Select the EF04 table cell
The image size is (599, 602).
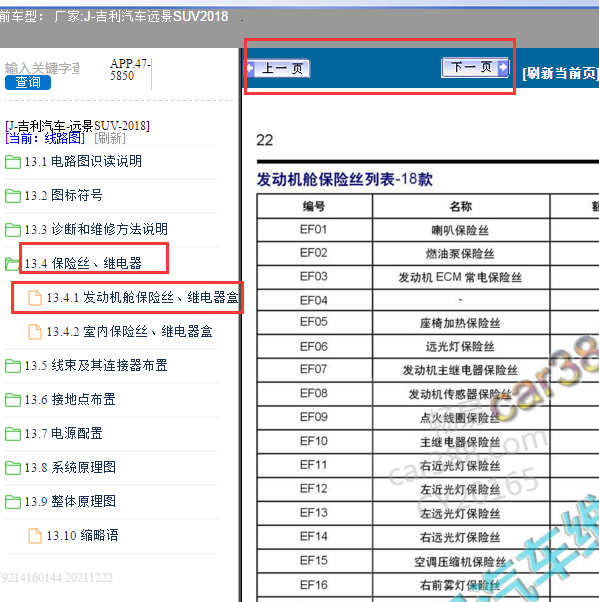click(314, 300)
